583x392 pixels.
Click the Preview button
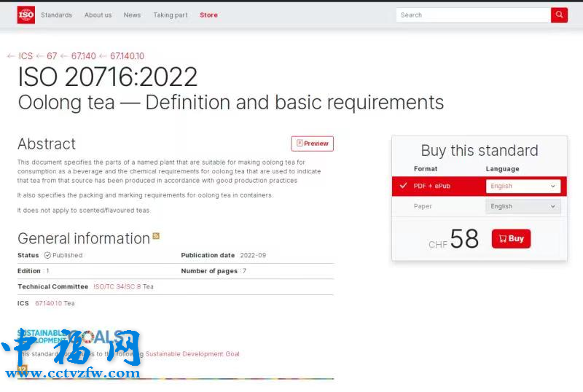[x=313, y=144]
